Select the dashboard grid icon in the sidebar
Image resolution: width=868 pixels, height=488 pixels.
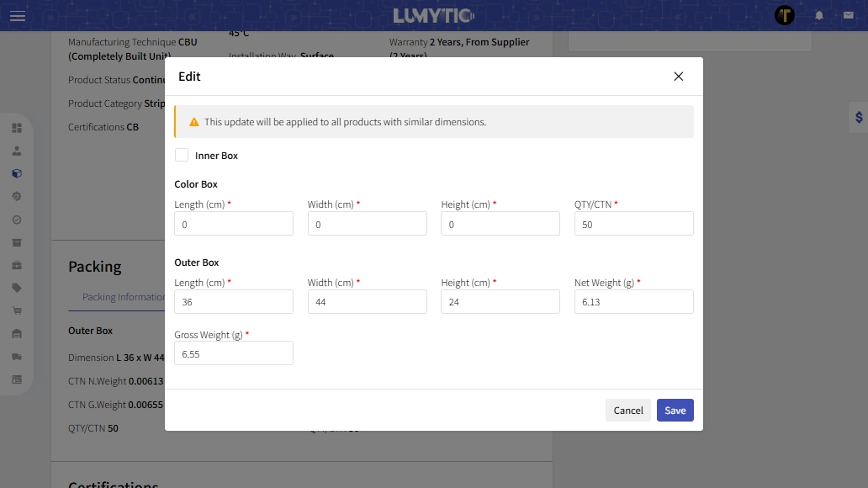click(x=17, y=129)
